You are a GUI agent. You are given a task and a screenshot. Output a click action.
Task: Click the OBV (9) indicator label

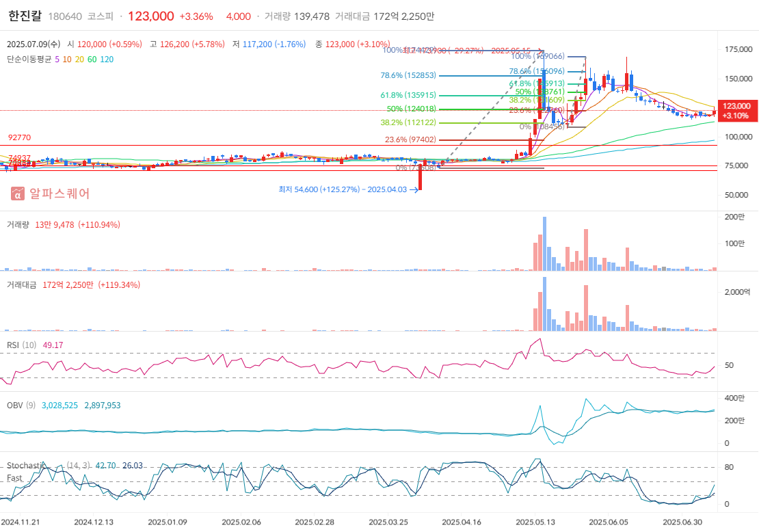(21, 405)
